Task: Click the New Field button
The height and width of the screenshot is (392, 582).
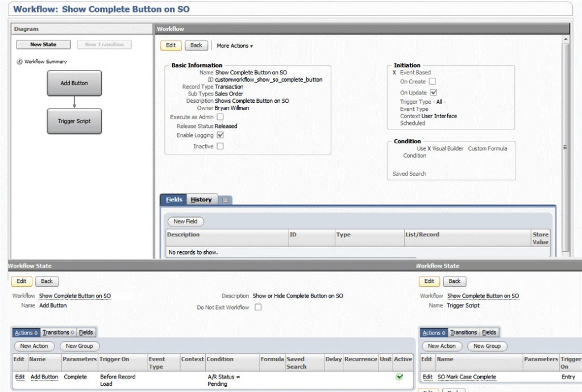Action: coord(185,221)
